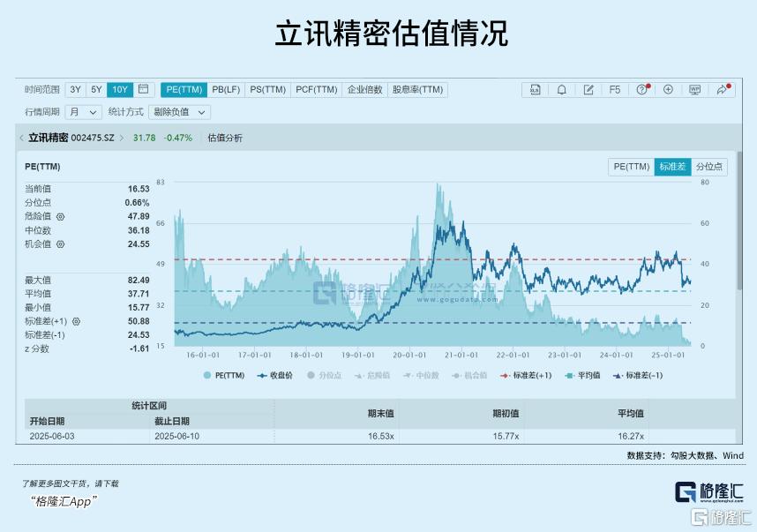Switch to the PB(LF) metric tab
The image size is (757, 532).
pyautogui.click(x=226, y=90)
